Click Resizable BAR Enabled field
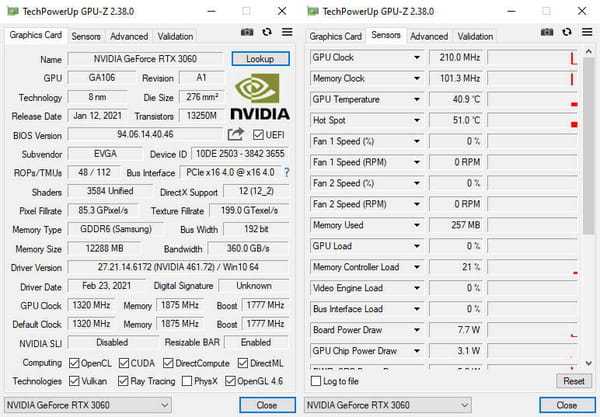Viewport: 600px width, 417px height. (x=256, y=342)
